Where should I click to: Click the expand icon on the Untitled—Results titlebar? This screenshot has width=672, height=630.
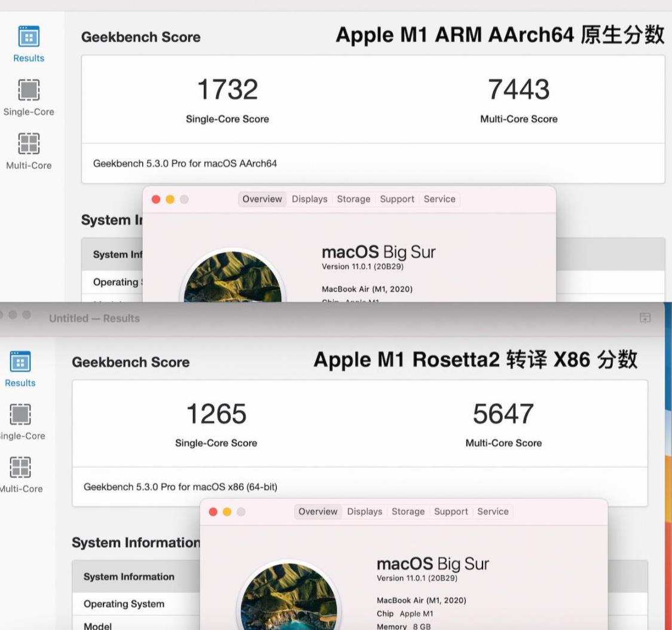pos(646,318)
